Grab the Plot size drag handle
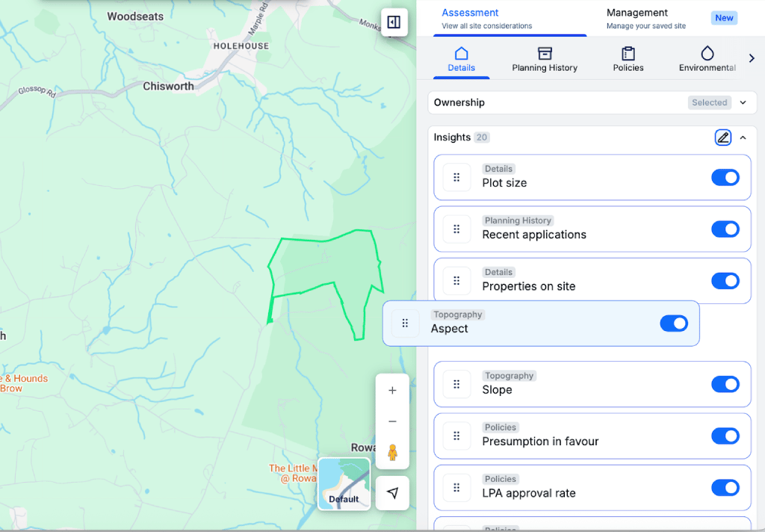 [456, 178]
